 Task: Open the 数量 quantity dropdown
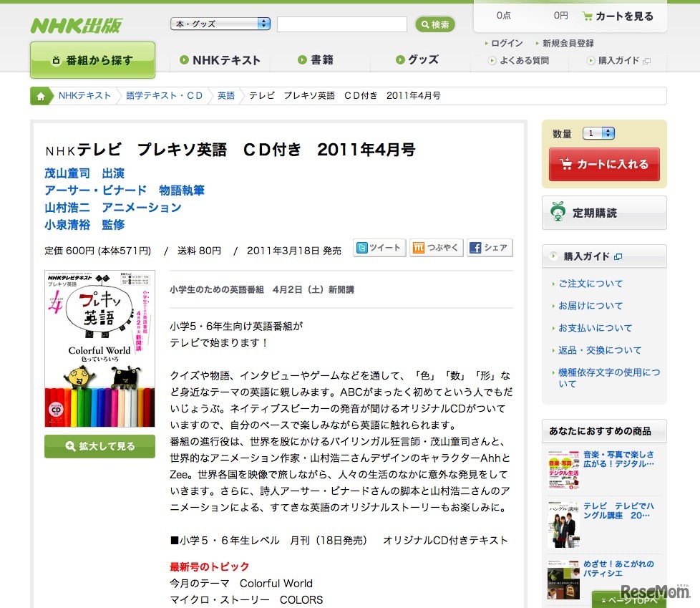tap(598, 133)
